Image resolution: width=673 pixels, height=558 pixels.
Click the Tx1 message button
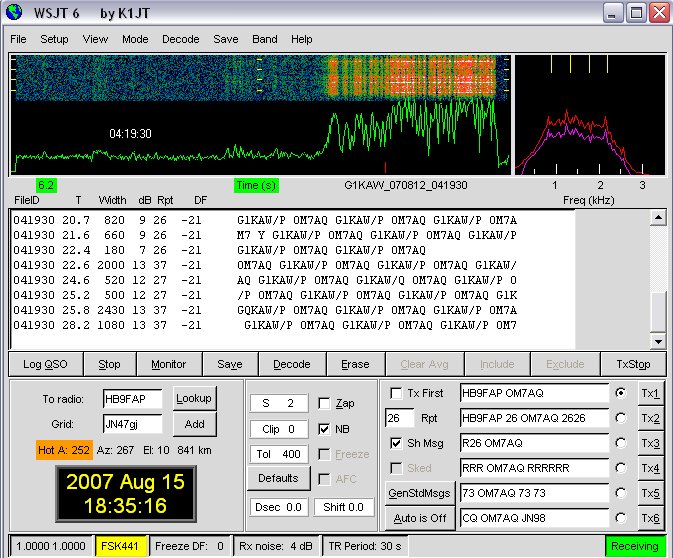pyautogui.click(x=650, y=392)
